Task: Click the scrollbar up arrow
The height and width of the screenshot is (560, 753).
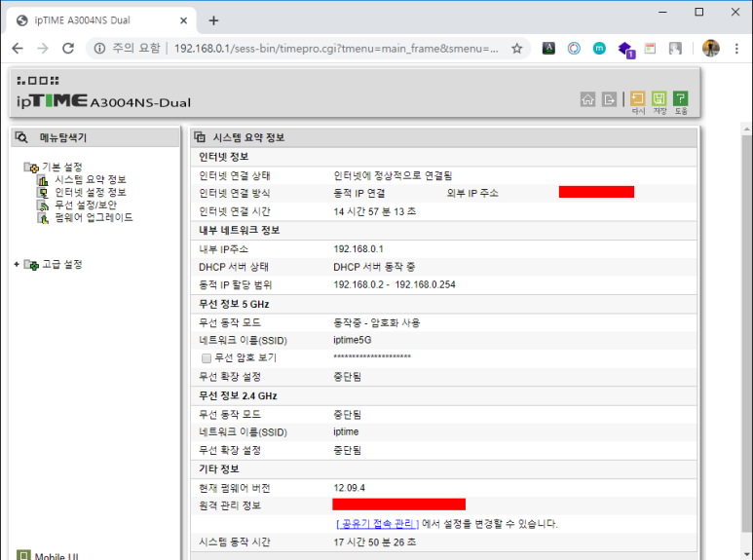Action: tap(747, 129)
